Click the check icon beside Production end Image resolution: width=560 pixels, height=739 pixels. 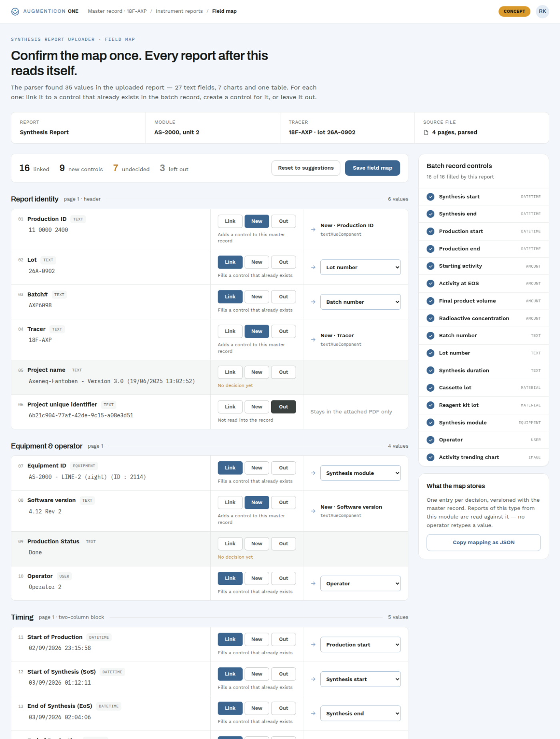click(430, 249)
